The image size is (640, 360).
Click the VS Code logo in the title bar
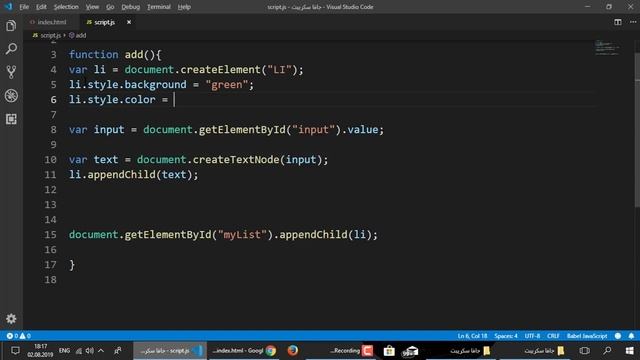[8, 7]
